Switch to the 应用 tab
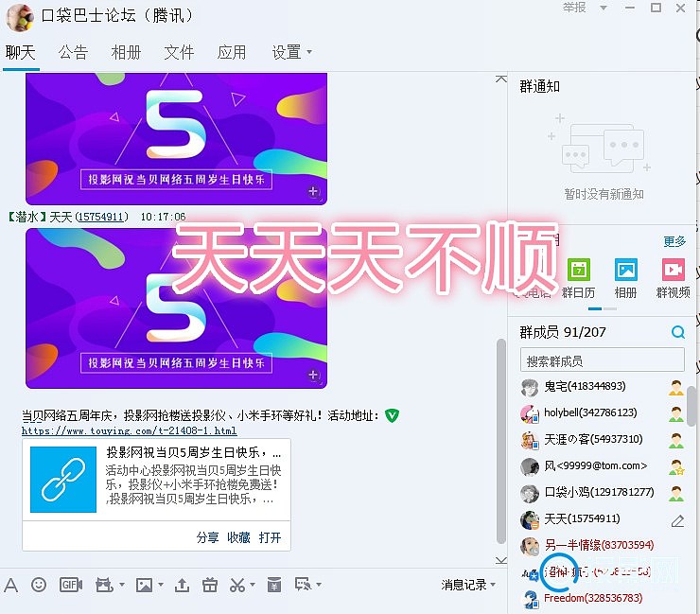The height and width of the screenshot is (614, 700). [232, 53]
